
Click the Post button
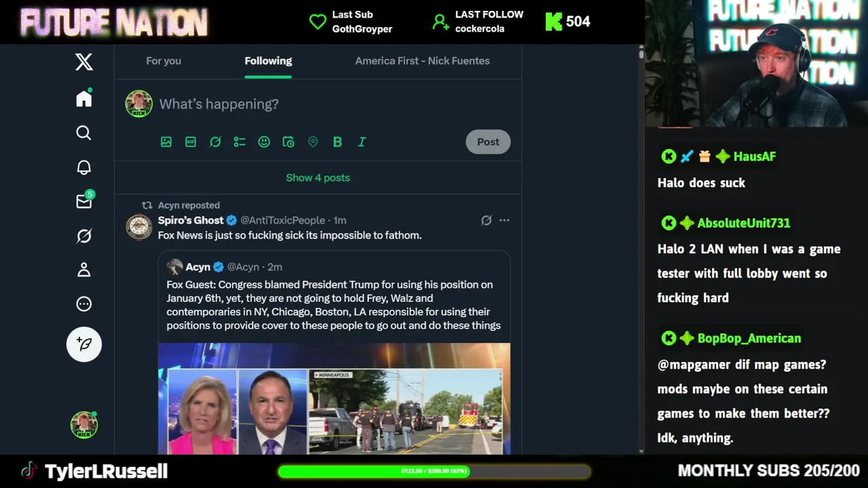pyautogui.click(x=488, y=142)
